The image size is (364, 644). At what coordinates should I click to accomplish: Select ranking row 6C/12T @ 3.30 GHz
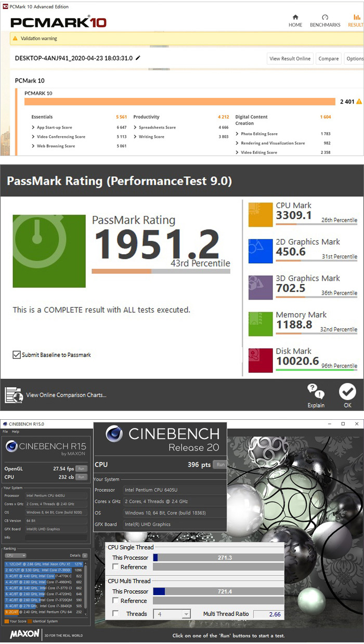point(43,570)
